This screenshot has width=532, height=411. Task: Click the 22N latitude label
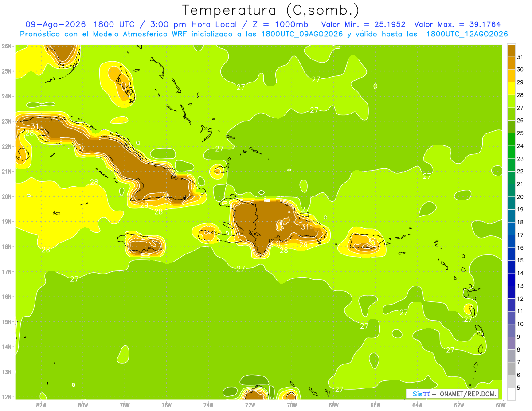(7, 146)
